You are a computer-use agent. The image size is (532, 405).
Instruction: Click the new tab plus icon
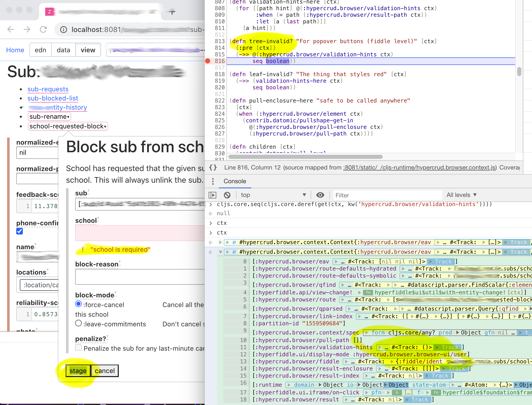172,12
